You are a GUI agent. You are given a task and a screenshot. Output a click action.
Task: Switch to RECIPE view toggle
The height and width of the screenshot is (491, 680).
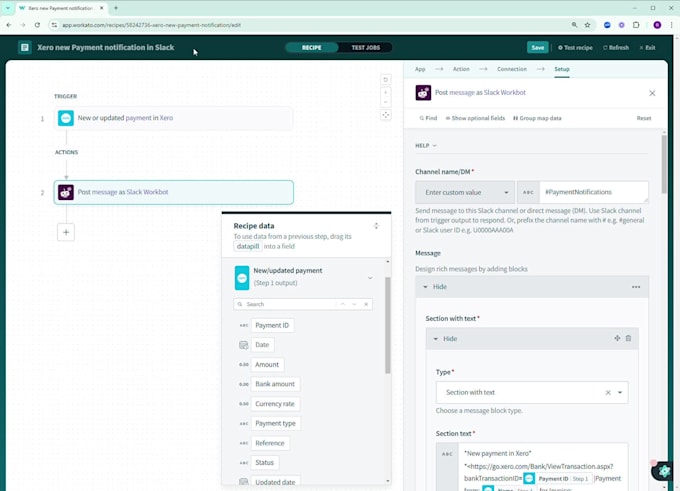pos(312,48)
